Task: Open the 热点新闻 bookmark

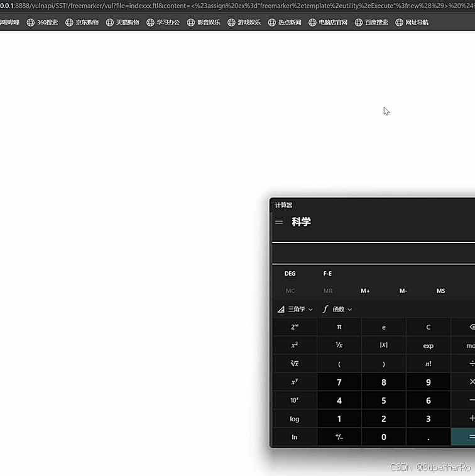Action: click(x=285, y=22)
